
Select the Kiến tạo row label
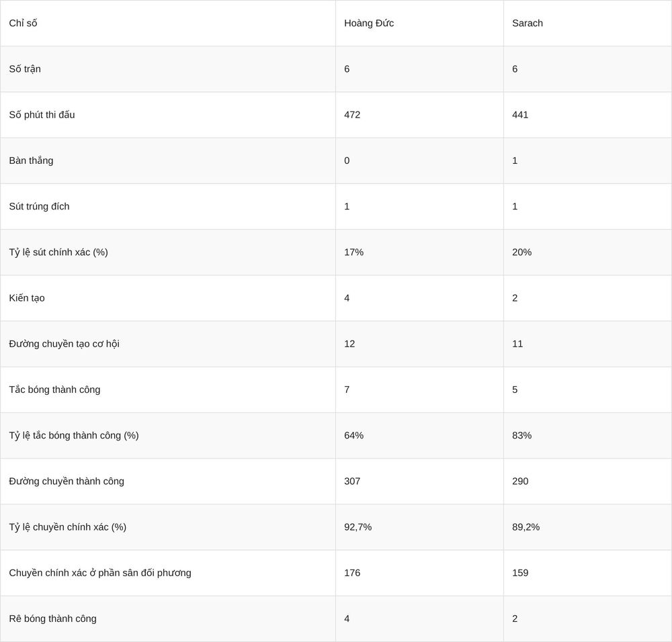click(x=27, y=298)
